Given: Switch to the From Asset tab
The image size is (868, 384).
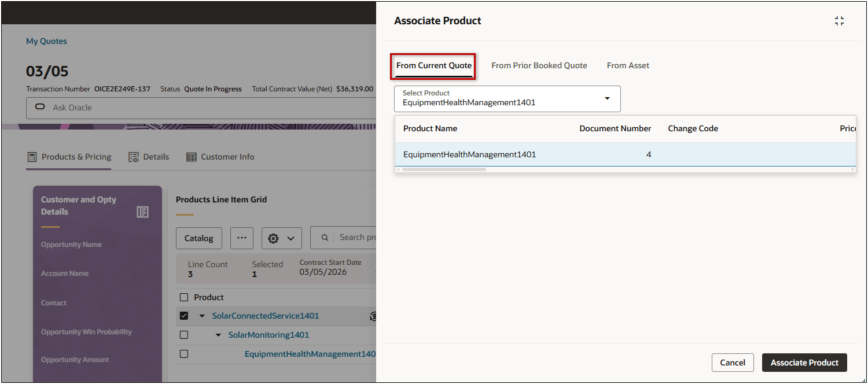Looking at the screenshot, I should coord(628,65).
